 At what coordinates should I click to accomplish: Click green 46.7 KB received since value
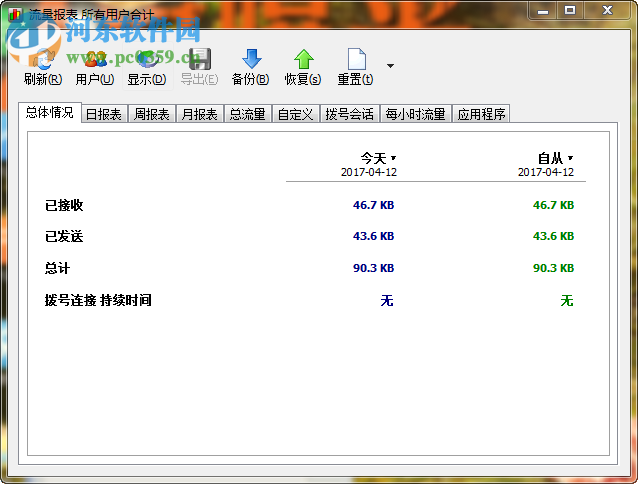553,205
